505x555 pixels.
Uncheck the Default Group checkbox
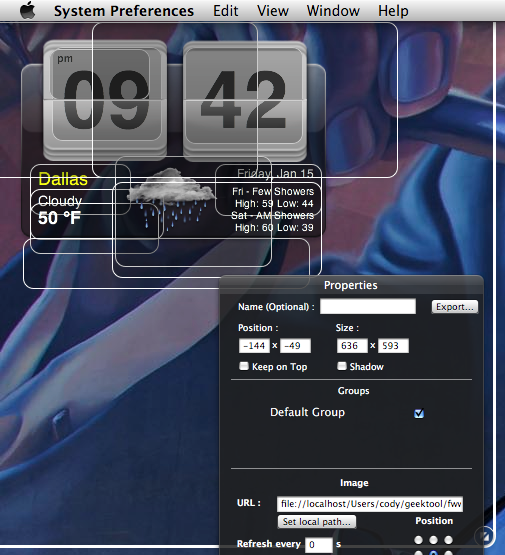[x=419, y=413]
